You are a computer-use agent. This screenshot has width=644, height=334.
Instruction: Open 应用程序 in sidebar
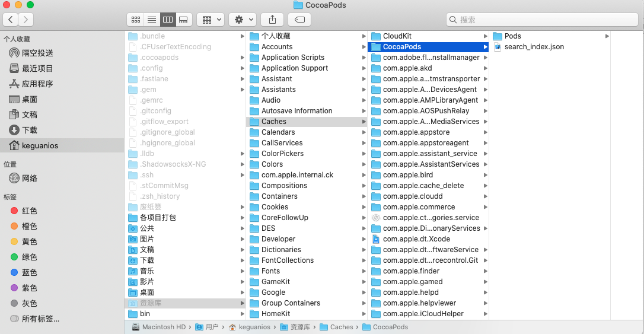pos(62,84)
